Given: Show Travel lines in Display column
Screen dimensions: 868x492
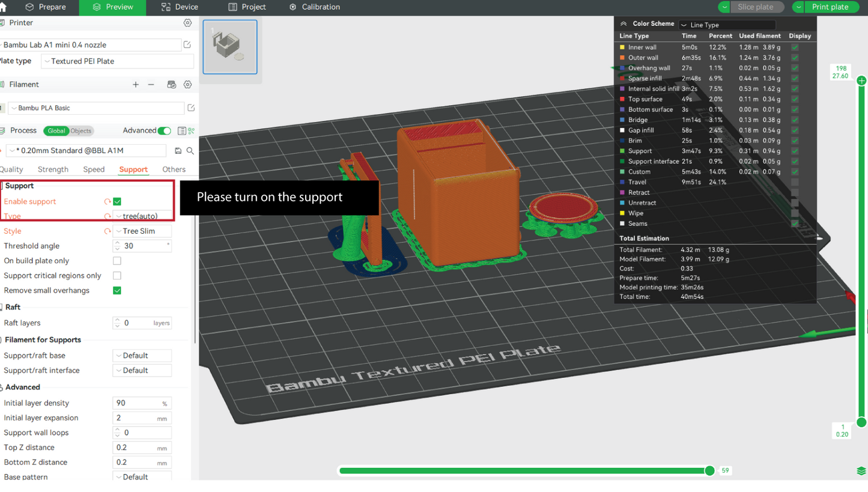Looking at the screenshot, I should [x=795, y=182].
